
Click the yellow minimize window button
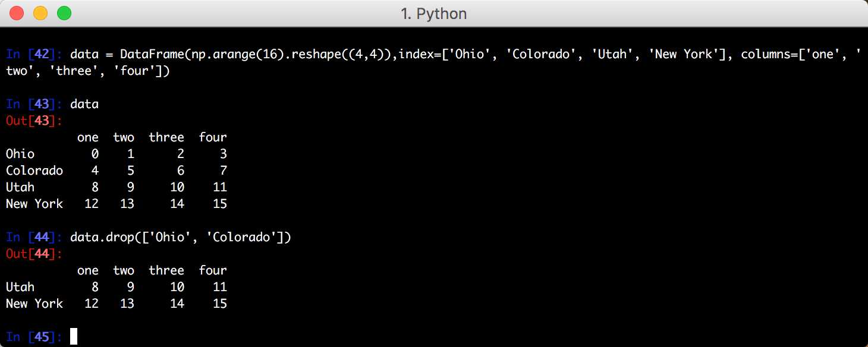pos(40,13)
